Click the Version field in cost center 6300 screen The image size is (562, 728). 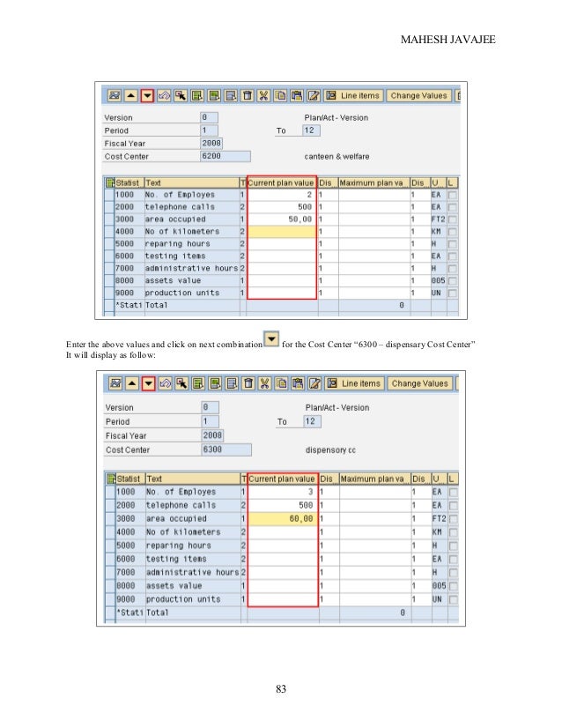click(x=211, y=408)
